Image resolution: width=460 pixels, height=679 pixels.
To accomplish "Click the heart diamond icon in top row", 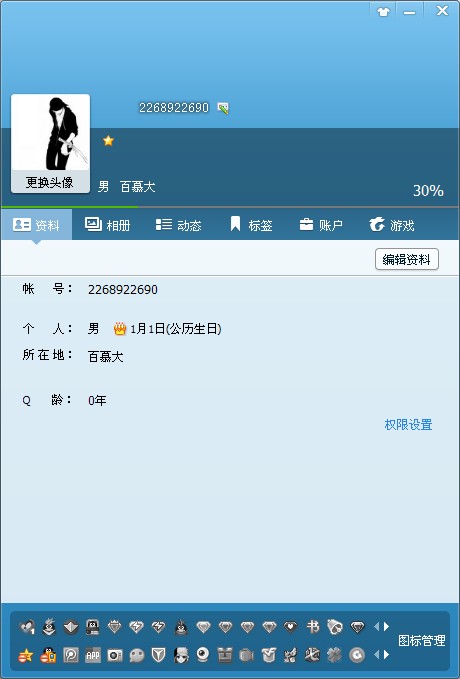I will pyautogui.click(x=291, y=626).
